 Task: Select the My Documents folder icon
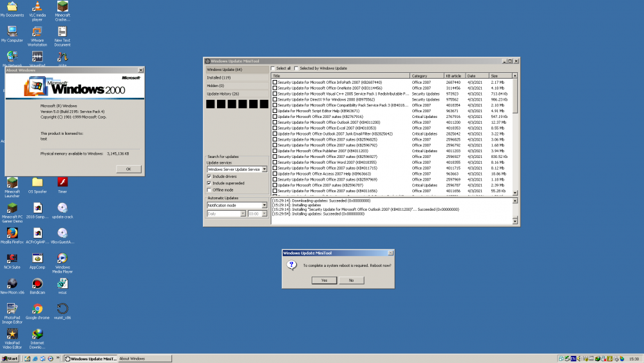click(12, 9)
